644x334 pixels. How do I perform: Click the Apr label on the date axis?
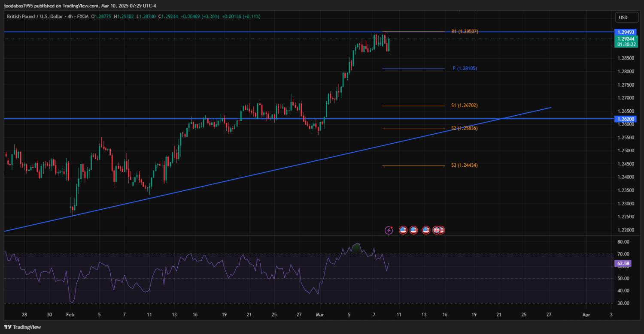(x=586, y=314)
